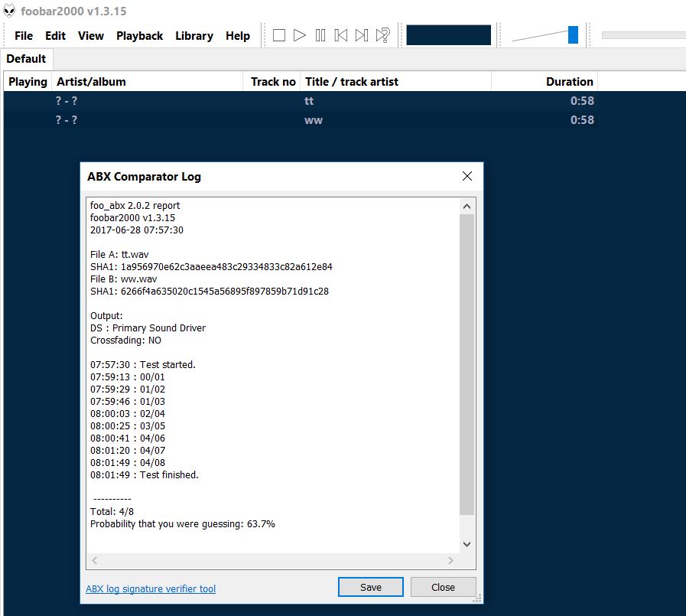
Task: Sort by the Playing column header
Action: (x=28, y=82)
